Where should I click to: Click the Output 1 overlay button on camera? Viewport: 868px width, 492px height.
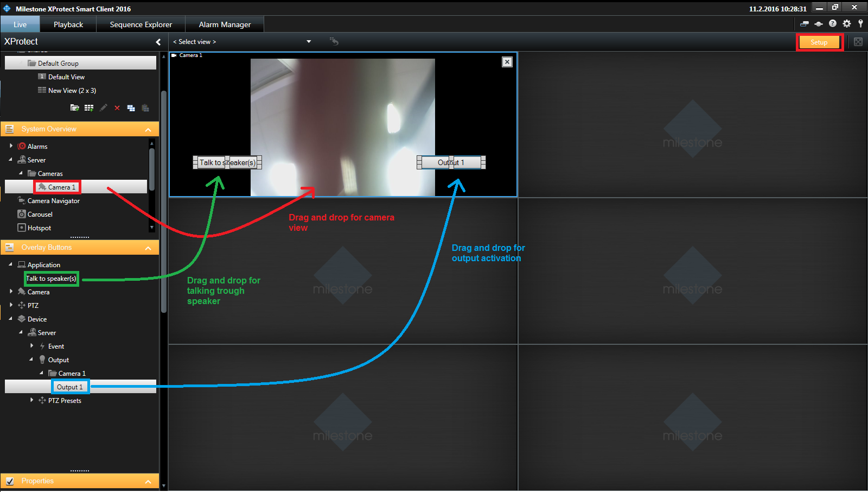pos(451,162)
